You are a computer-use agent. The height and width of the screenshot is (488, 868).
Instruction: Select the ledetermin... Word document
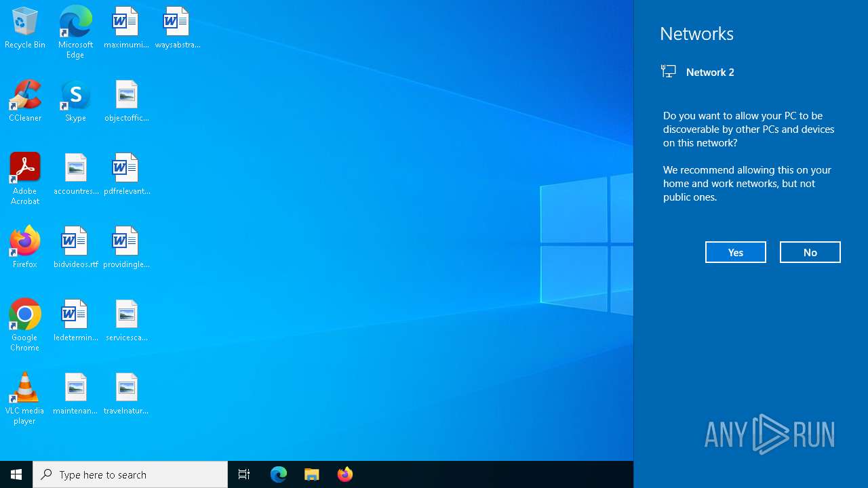coord(75,321)
